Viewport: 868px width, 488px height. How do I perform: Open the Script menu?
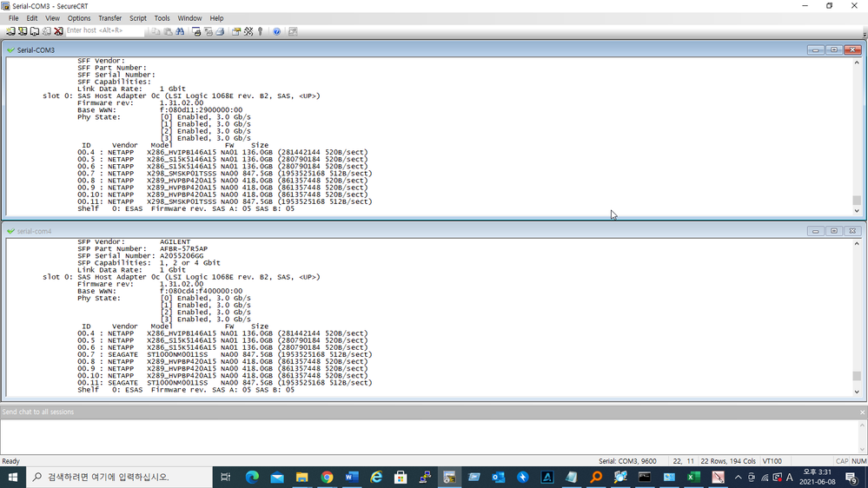coord(137,18)
